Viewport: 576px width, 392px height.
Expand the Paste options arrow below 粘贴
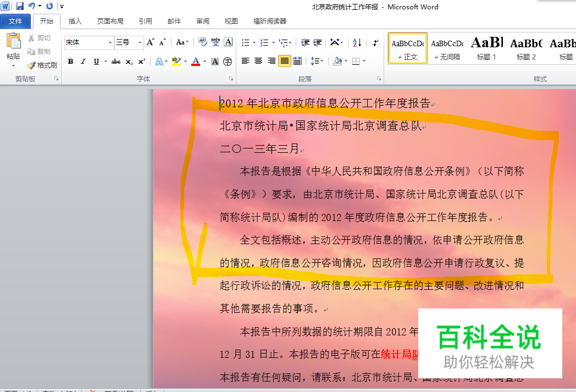point(14,66)
